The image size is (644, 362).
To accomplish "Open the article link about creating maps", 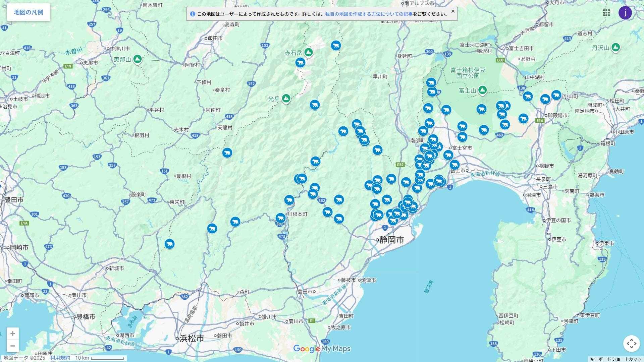I will (369, 14).
